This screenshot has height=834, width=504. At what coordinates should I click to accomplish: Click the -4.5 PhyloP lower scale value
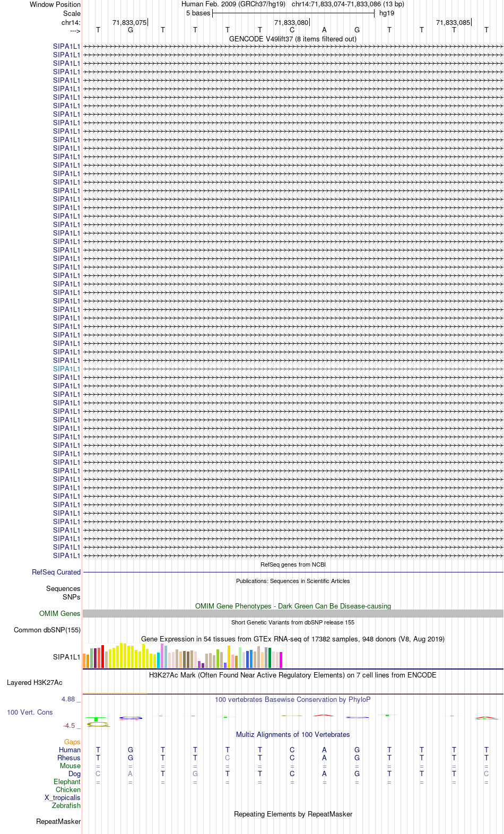(69, 726)
